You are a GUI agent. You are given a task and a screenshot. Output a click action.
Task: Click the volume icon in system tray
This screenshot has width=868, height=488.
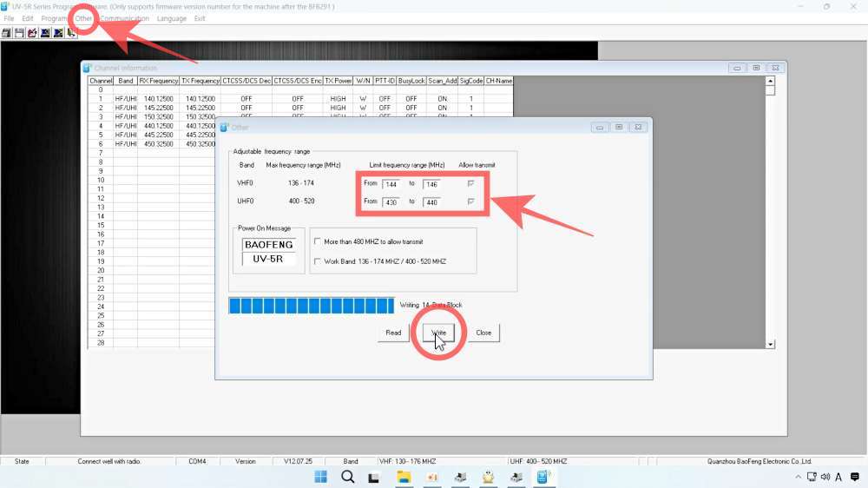(x=825, y=477)
